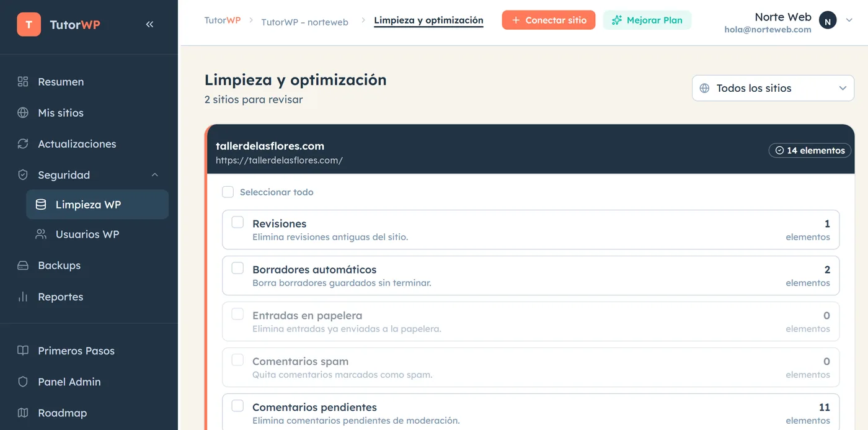This screenshot has height=430, width=868.
Task: Click the Reportes bar chart icon
Action: click(23, 297)
